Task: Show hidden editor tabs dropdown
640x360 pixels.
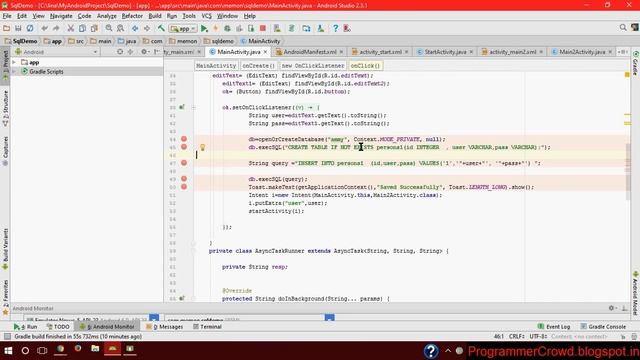Action: (x=623, y=52)
